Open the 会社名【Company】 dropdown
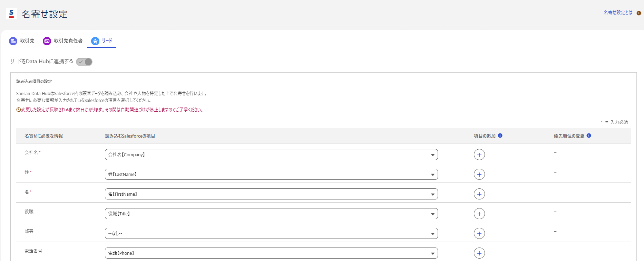This screenshot has height=261, width=644. point(271,155)
